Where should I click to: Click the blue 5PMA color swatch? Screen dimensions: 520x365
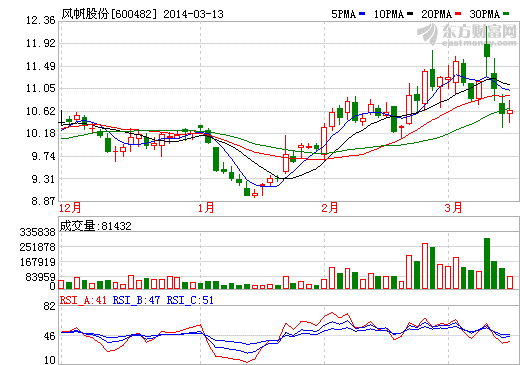pyautogui.click(x=362, y=14)
